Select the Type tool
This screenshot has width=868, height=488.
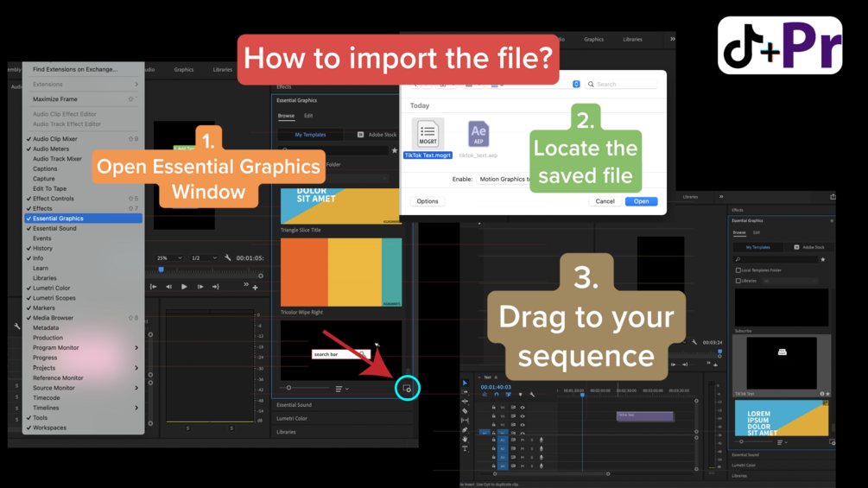click(465, 449)
